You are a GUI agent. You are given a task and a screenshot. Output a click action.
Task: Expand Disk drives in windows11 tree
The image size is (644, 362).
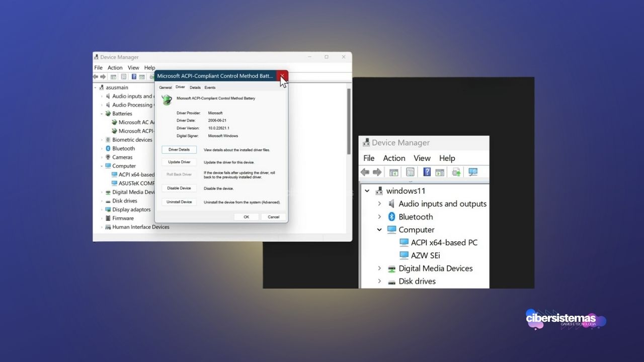tap(379, 282)
